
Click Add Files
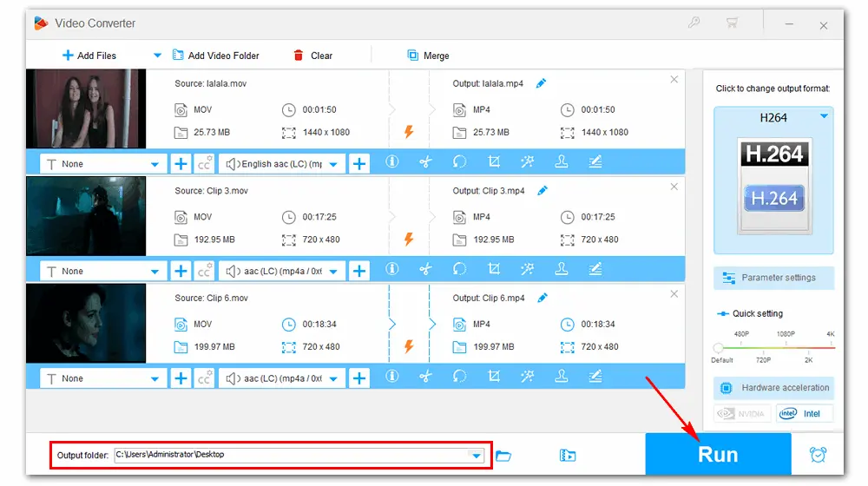click(89, 56)
